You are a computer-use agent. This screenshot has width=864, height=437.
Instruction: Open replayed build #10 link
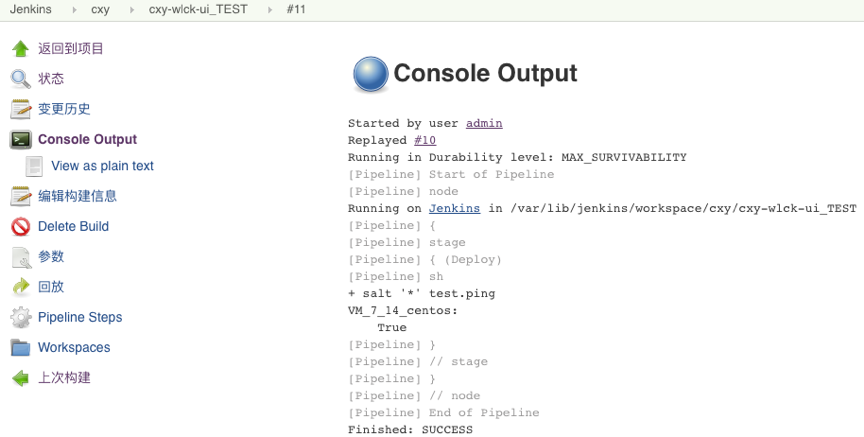(425, 140)
